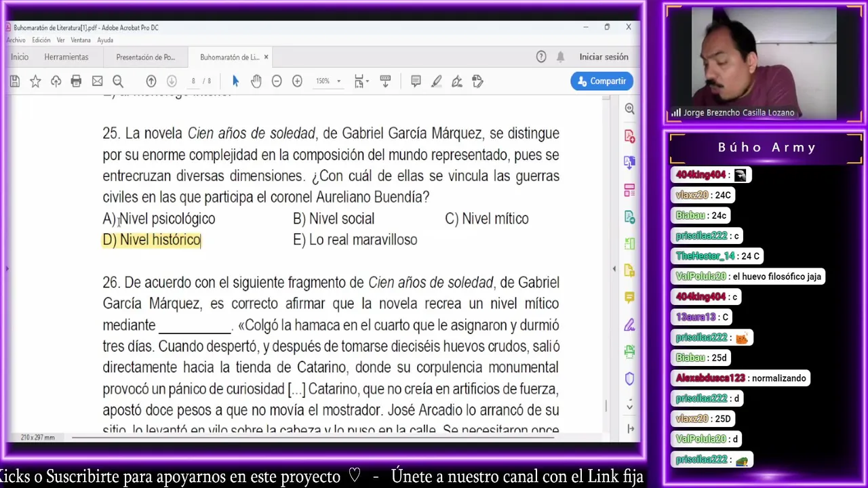This screenshot has width=868, height=488.
Task: Switch to Presentación de Po... document tab
Action: (145, 57)
